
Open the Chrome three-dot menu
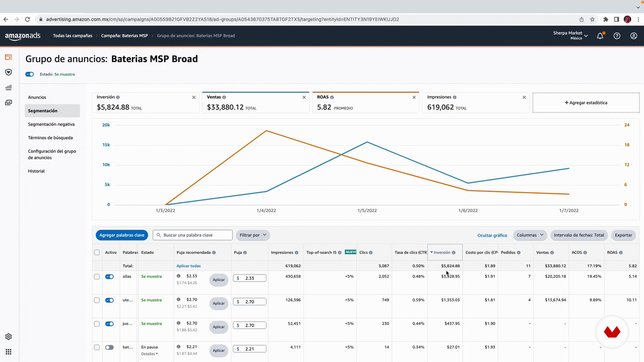pyautogui.click(x=638, y=19)
